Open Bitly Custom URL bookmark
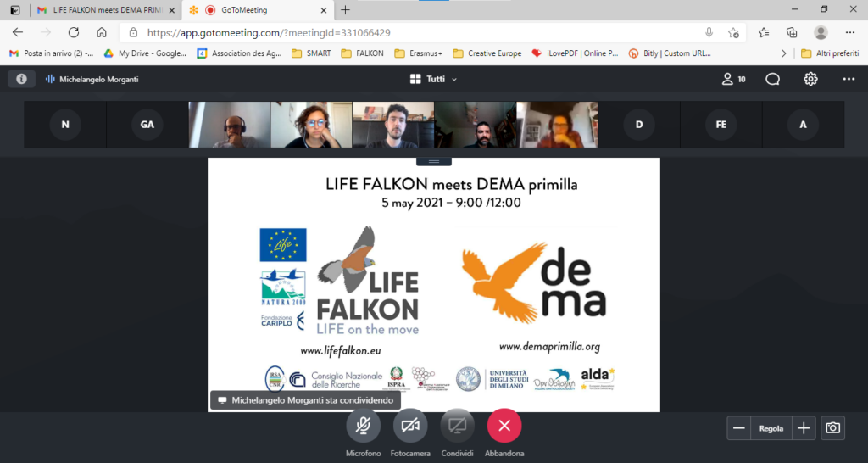 click(x=670, y=53)
